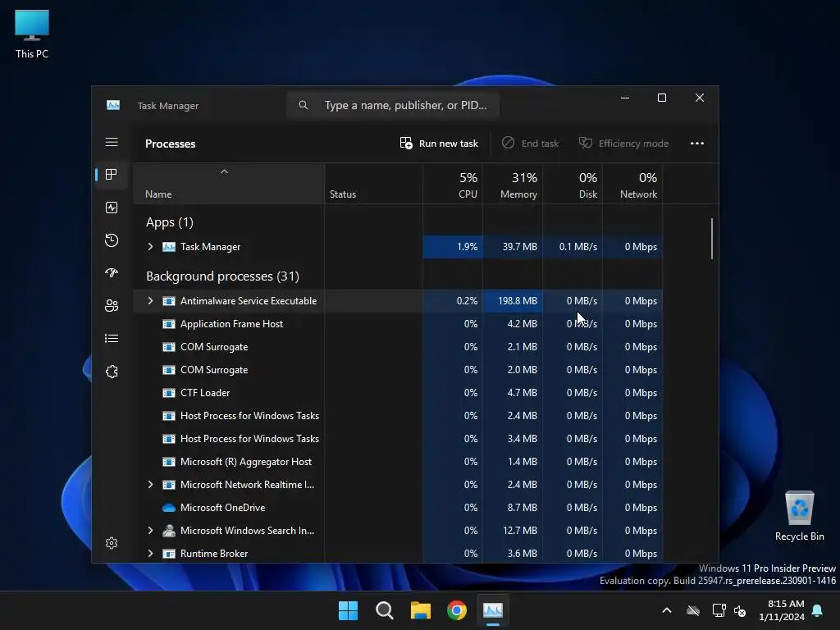Expand Microsoft Windows Search Indexer row

[x=151, y=531]
